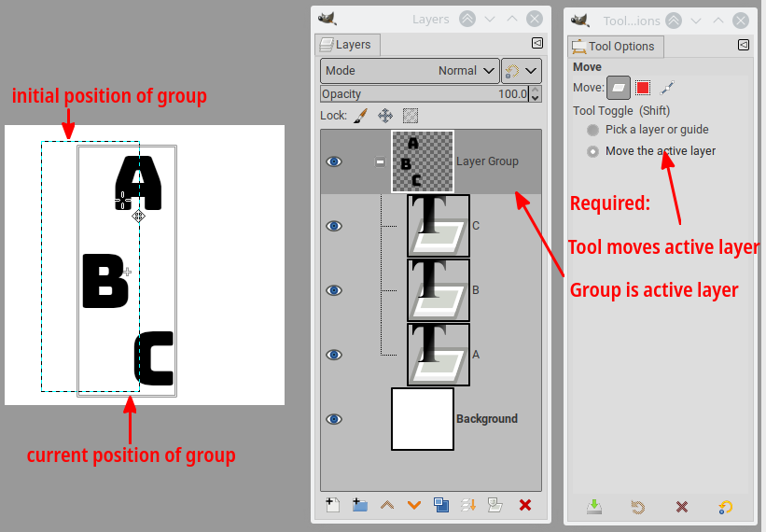Click Layers window down chevron button
The width and height of the screenshot is (766, 532).
[490, 19]
